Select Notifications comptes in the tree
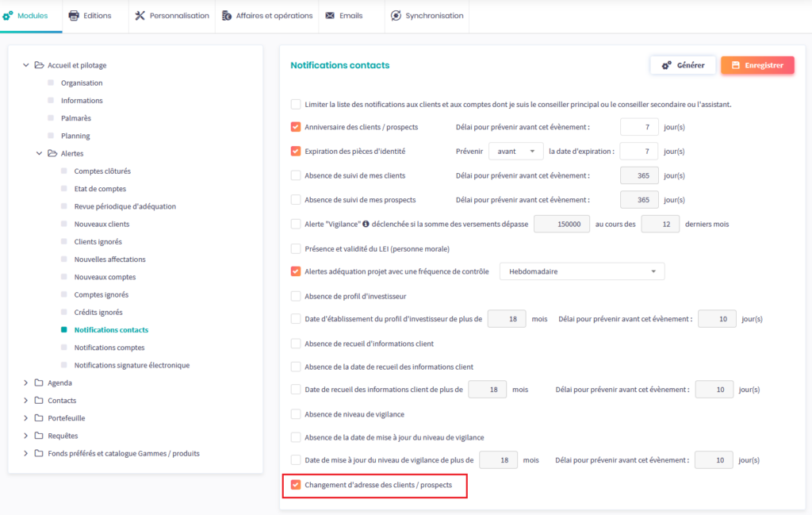Screen dimensions: 812x515 pos(109,348)
